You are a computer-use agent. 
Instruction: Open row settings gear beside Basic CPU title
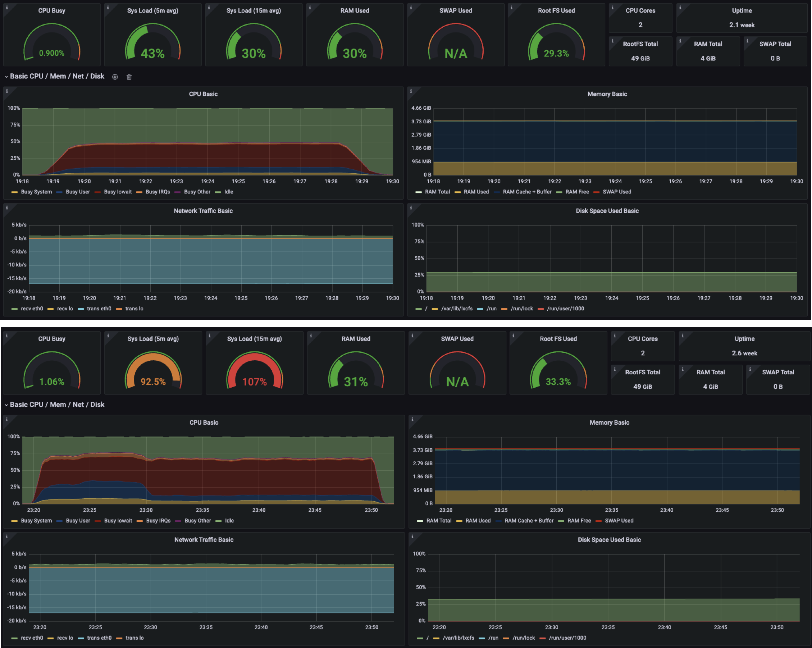[115, 77]
